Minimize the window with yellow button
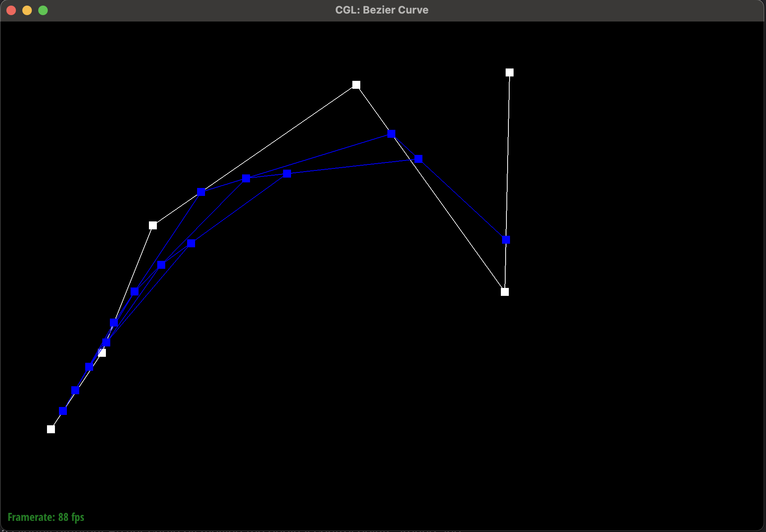The image size is (766, 532). click(27, 10)
